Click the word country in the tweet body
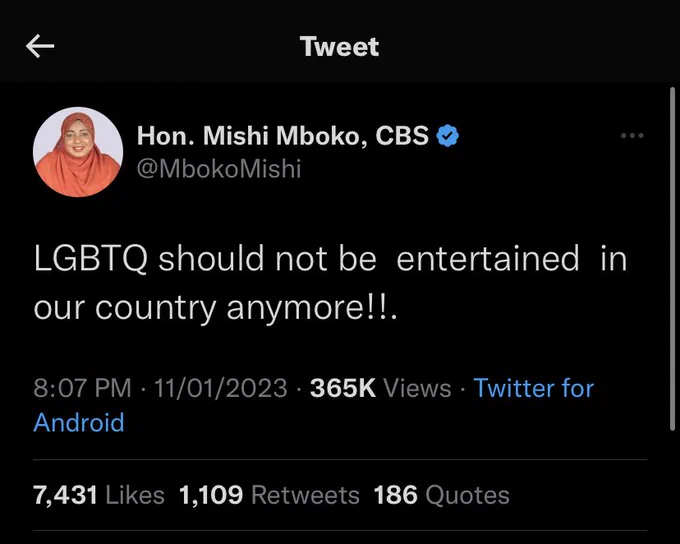 (x=156, y=309)
